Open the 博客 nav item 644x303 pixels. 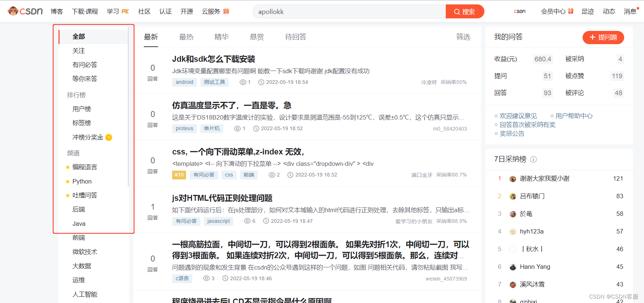point(57,11)
